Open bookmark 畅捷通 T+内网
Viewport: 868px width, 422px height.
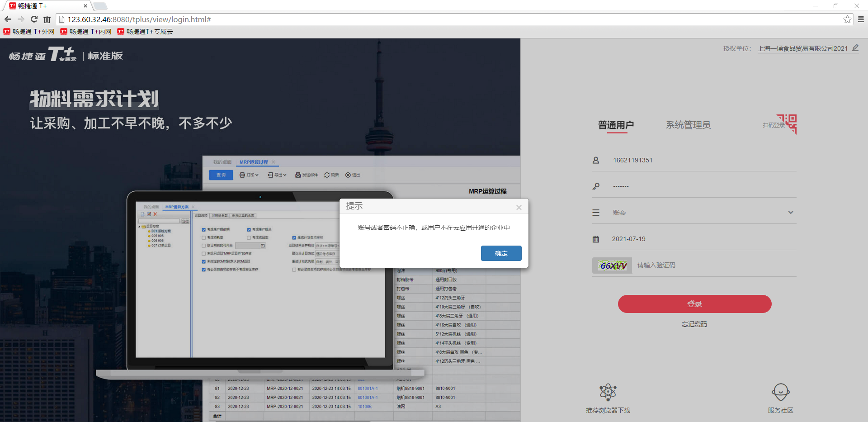click(x=86, y=32)
